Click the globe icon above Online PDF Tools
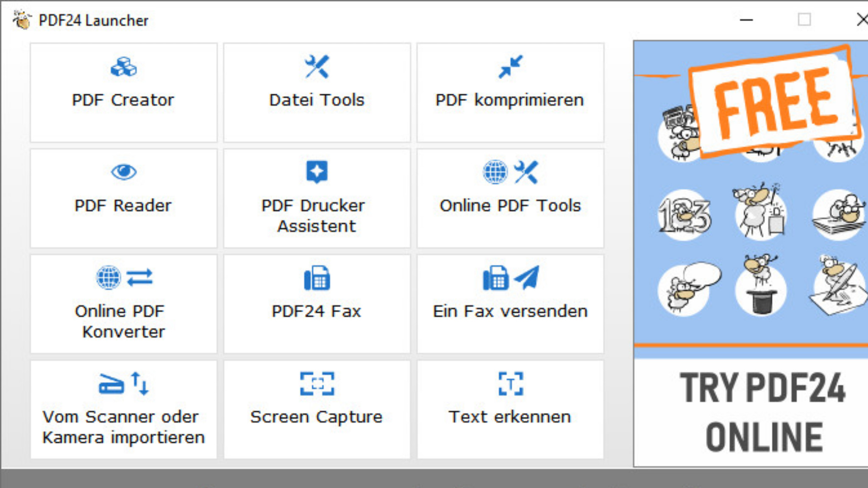Image resolution: width=868 pixels, height=488 pixels. [x=495, y=172]
